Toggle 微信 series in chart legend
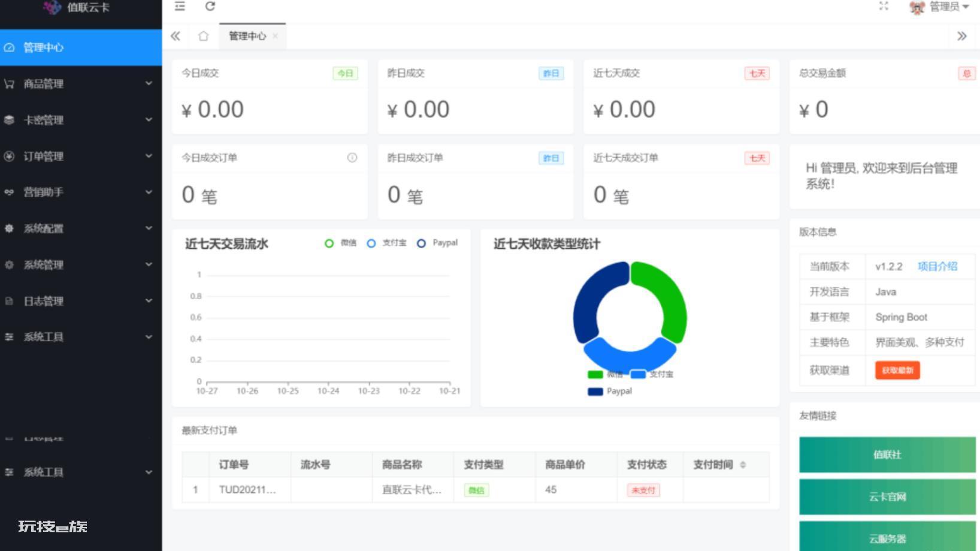 [340, 243]
